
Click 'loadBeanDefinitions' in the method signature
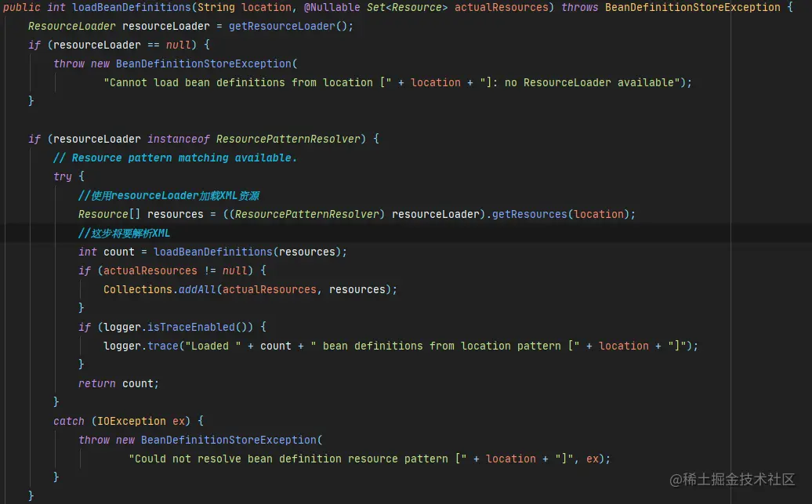point(132,7)
